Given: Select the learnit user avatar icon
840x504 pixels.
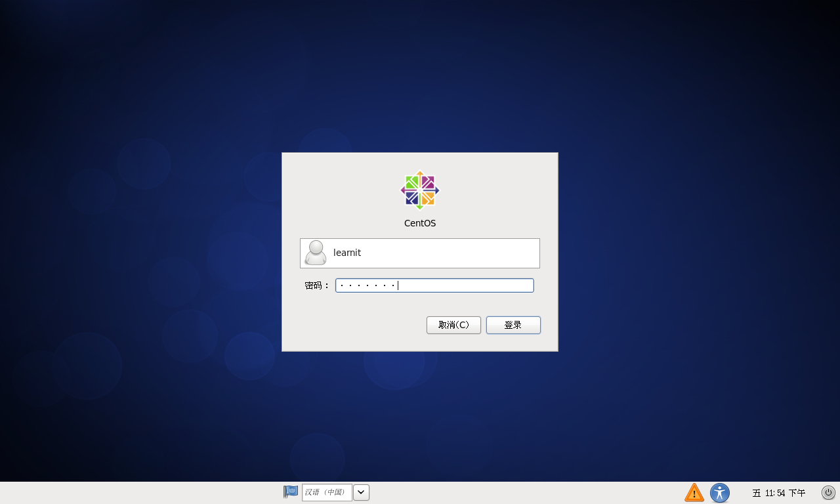Looking at the screenshot, I should (x=316, y=253).
